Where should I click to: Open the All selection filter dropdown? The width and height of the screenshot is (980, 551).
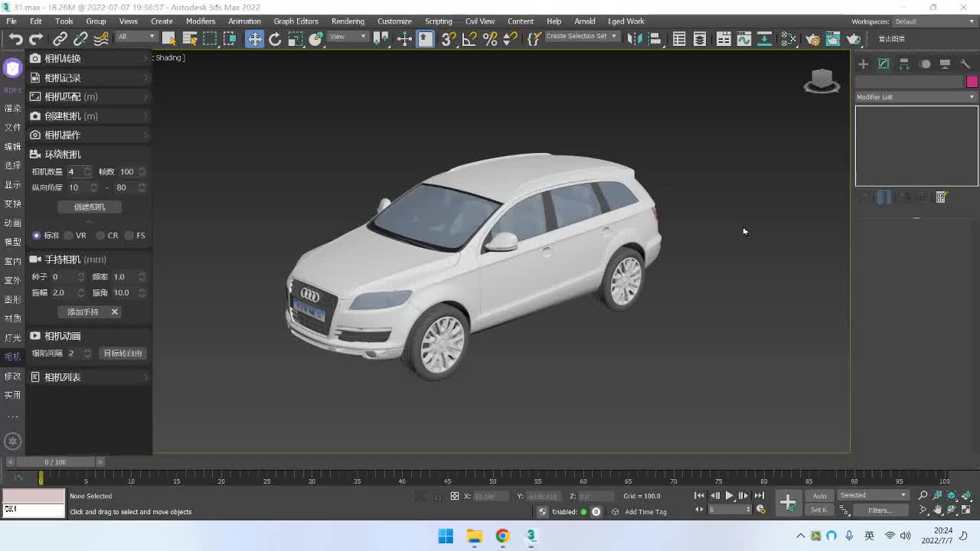point(136,37)
